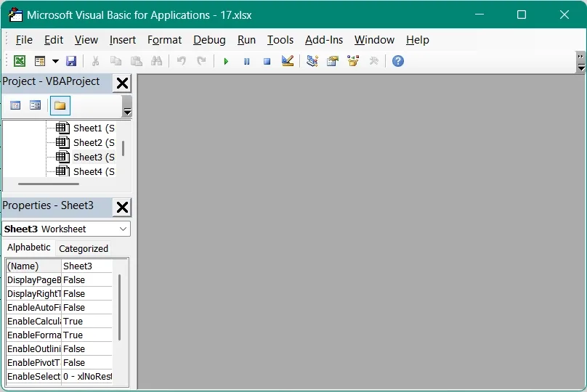
Task: Open the Add-Ins menu
Action: pyautogui.click(x=324, y=40)
